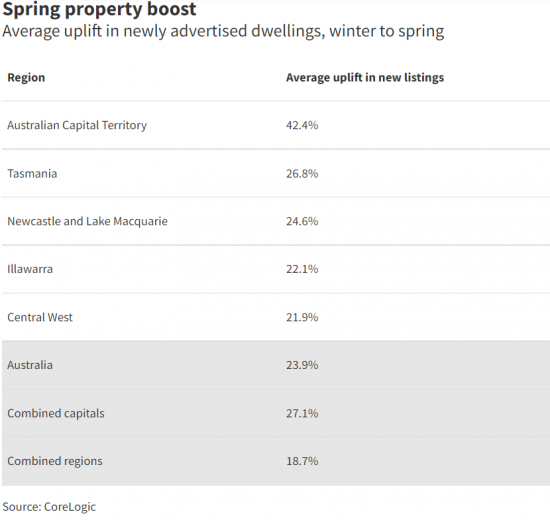Image resolution: width=550 pixels, height=520 pixels.
Task: Click the 23.9% value
Action: click(x=302, y=365)
